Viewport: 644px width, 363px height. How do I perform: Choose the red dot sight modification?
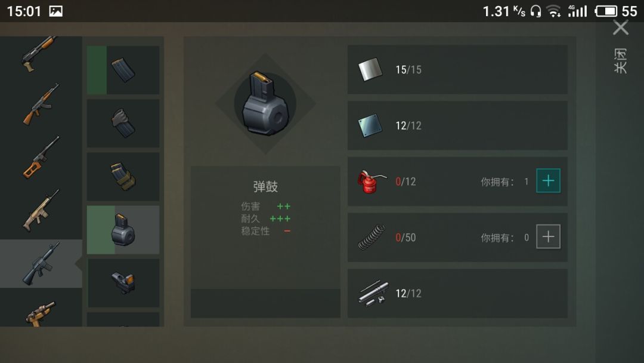point(123,283)
